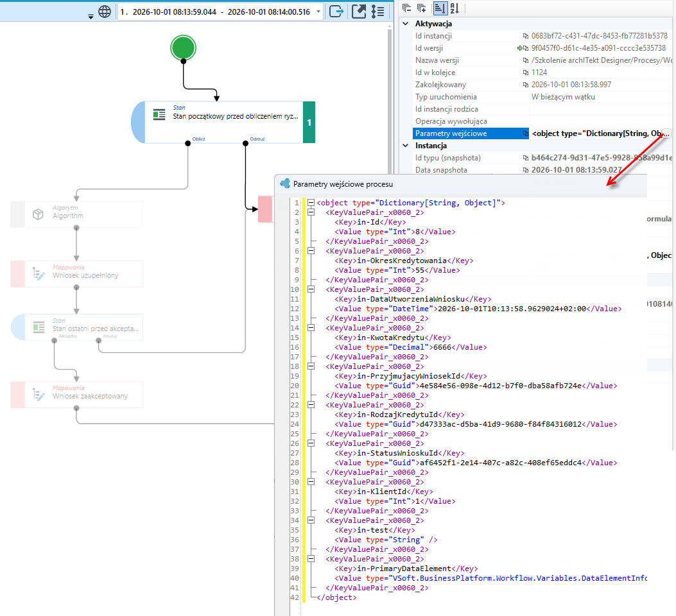The height and width of the screenshot is (616, 676).
Task: Select the Algorithm node in the diagram
Action: [77, 214]
